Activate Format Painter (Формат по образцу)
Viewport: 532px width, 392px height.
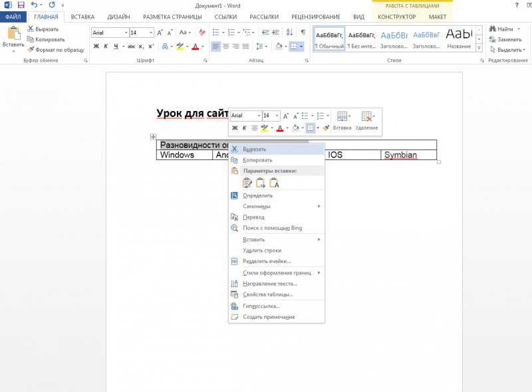[x=56, y=50]
